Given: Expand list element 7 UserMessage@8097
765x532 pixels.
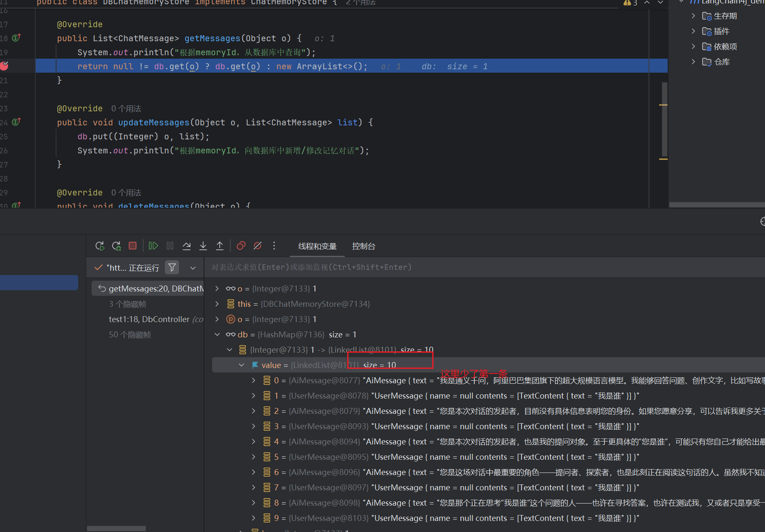Looking at the screenshot, I should (x=254, y=487).
